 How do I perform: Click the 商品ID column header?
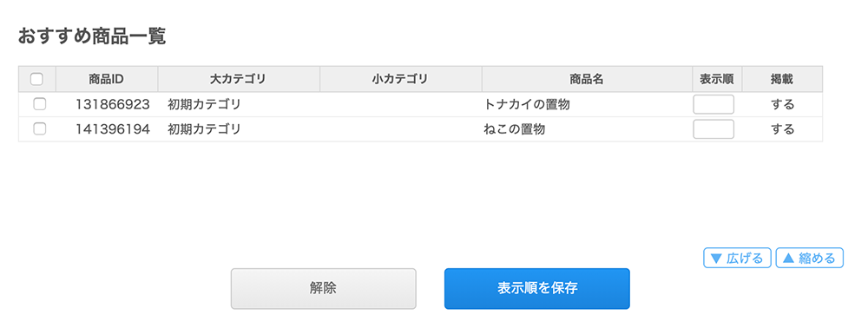[x=106, y=79]
